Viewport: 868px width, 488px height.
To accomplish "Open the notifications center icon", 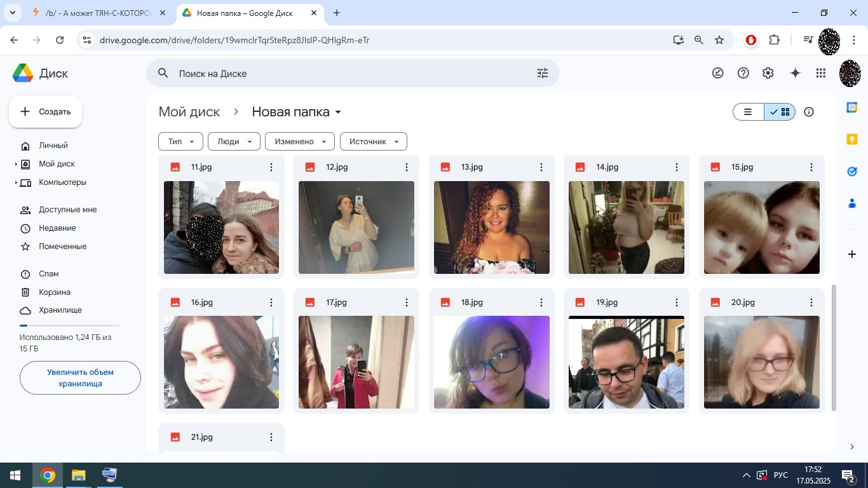I will click(x=848, y=475).
